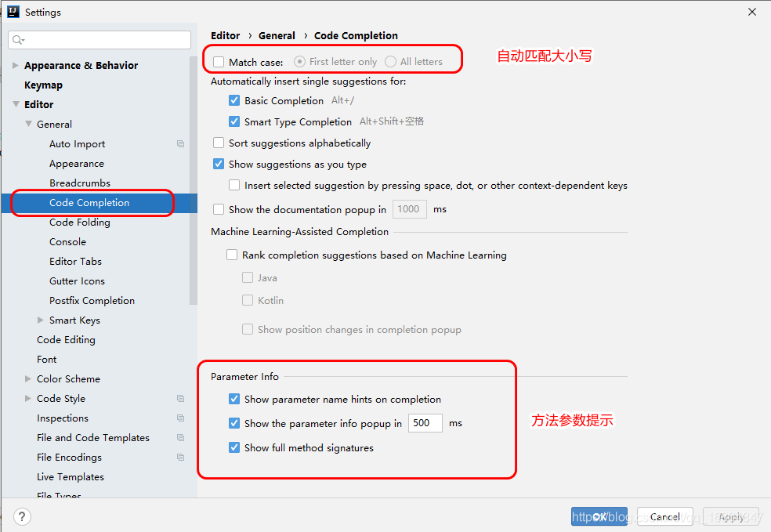Click the project-level icon next to Auto Import
Screen dimensions: 771x532
(180, 143)
